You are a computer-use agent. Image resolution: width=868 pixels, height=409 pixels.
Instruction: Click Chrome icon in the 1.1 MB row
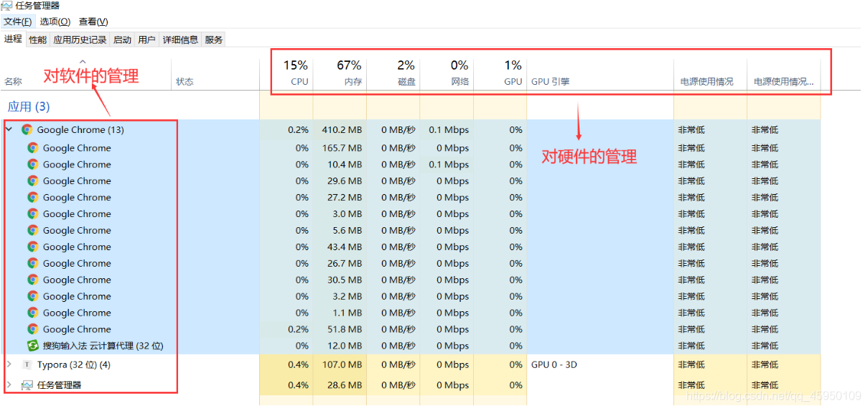point(32,313)
